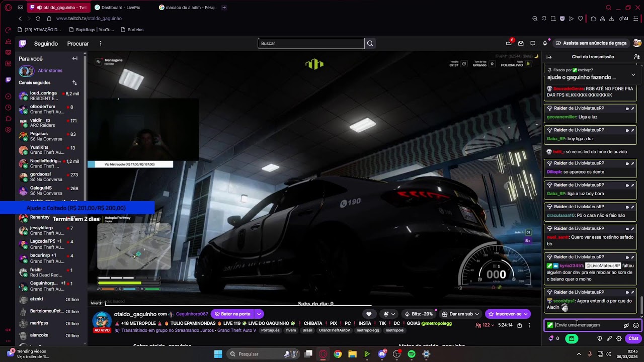Open chat settings gear icon
Viewport: 644px width, 362px height.
[619, 338]
